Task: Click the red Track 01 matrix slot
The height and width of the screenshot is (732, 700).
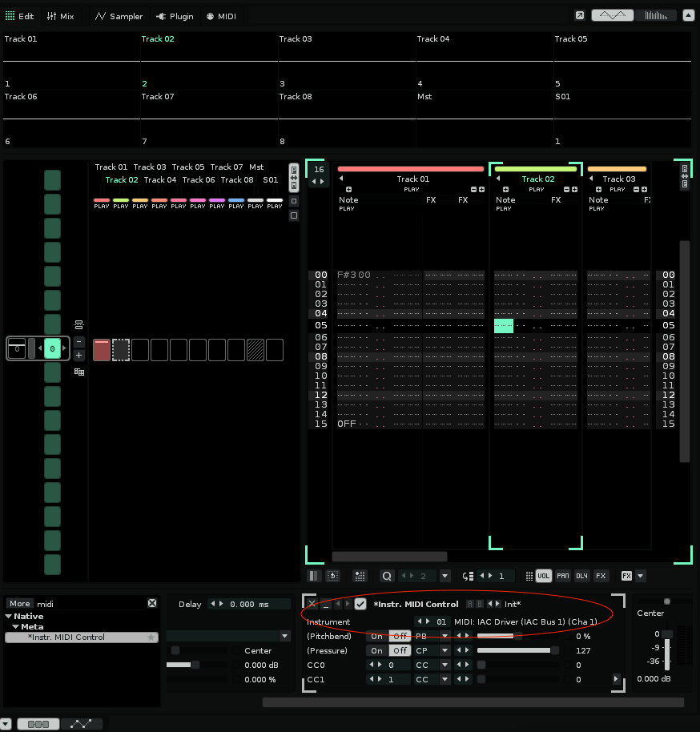Action: (102, 350)
